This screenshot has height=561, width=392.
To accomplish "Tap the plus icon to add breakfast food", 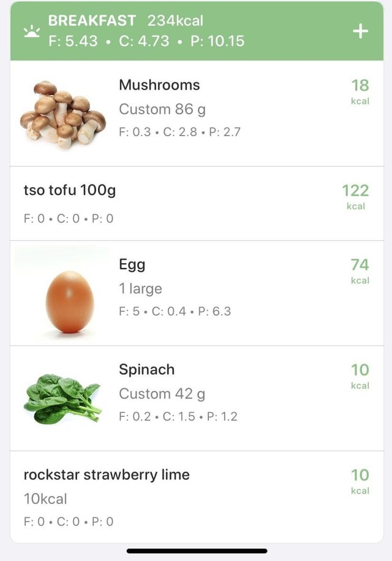I will click(x=360, y=31).
